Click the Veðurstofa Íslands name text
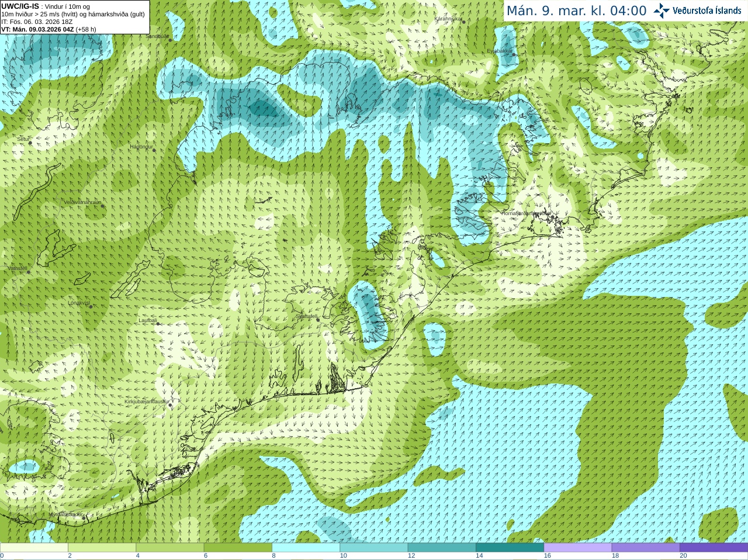Image resolution: width=748 pixels, height=560 pixels. tap(707, 11)
